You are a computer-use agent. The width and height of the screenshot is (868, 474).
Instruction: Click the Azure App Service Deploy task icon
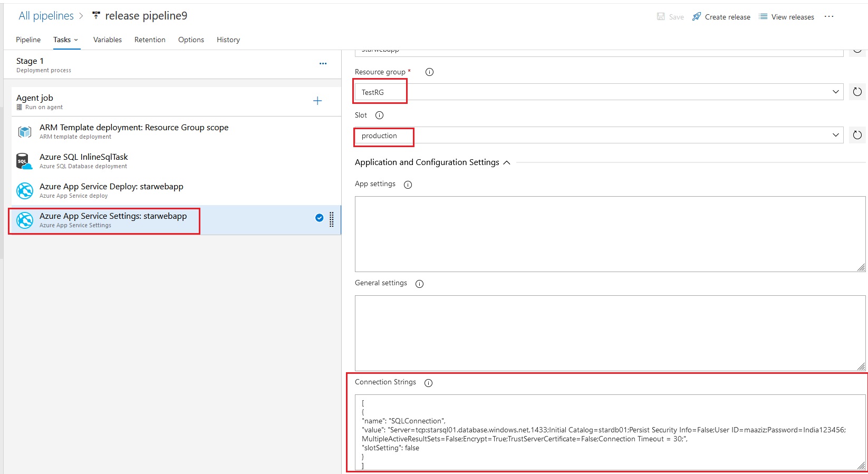click(24, 191)
